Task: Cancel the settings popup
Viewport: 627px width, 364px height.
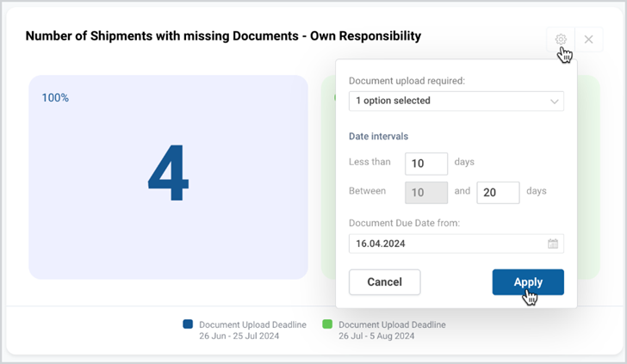Action: [x=384, y=282]
